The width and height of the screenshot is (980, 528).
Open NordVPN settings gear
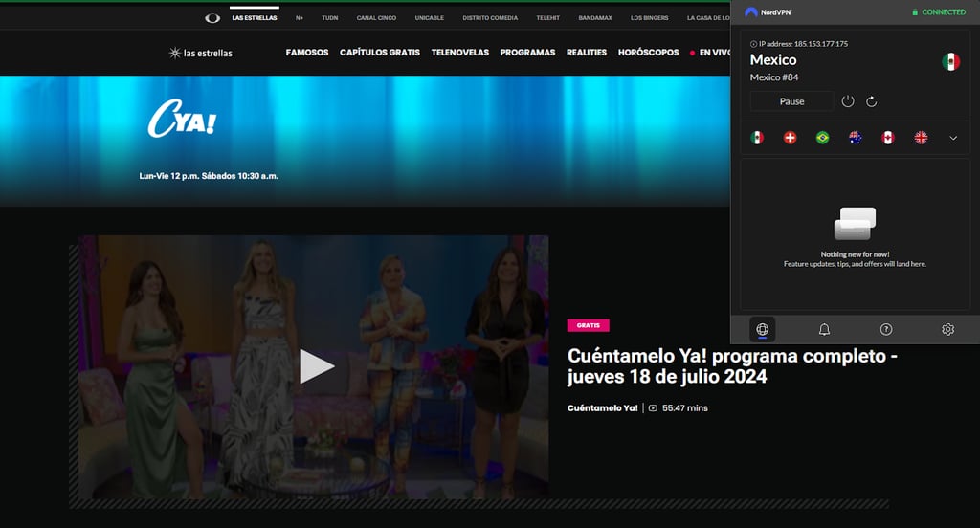(948, 329)
